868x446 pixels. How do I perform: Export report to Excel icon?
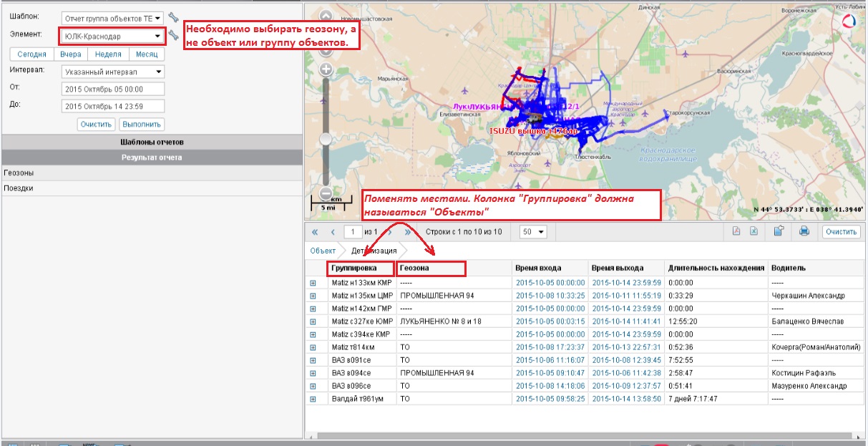pos(754,231)
